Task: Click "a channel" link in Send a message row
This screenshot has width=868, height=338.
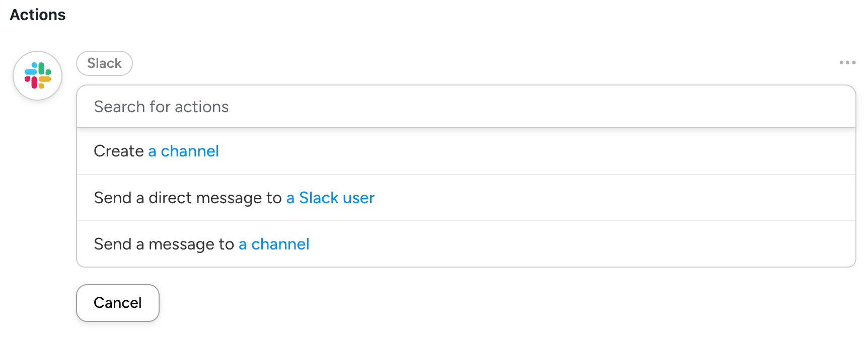Action: click(x=274, y=244)
